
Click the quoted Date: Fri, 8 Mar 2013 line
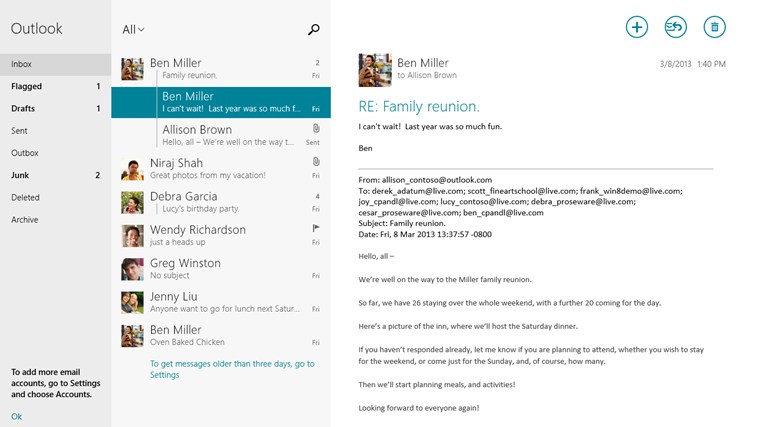[425, 234]
